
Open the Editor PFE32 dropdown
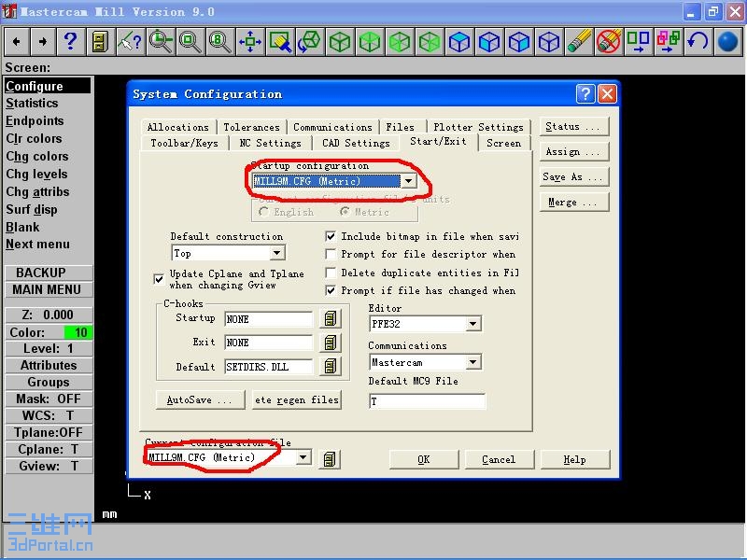point(472,324)
